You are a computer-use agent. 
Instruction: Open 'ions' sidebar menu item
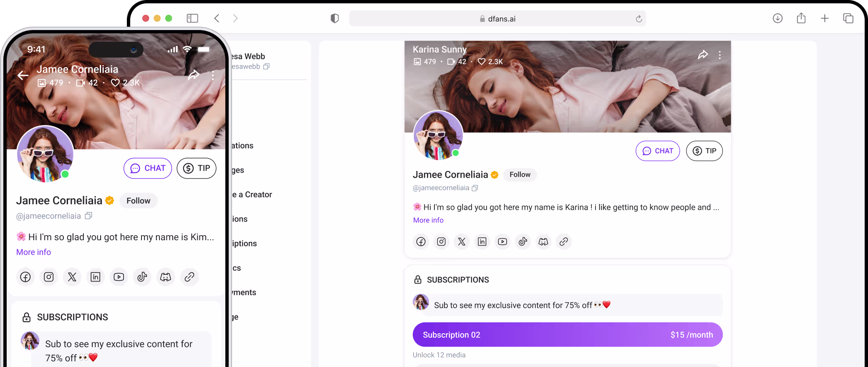240,219
